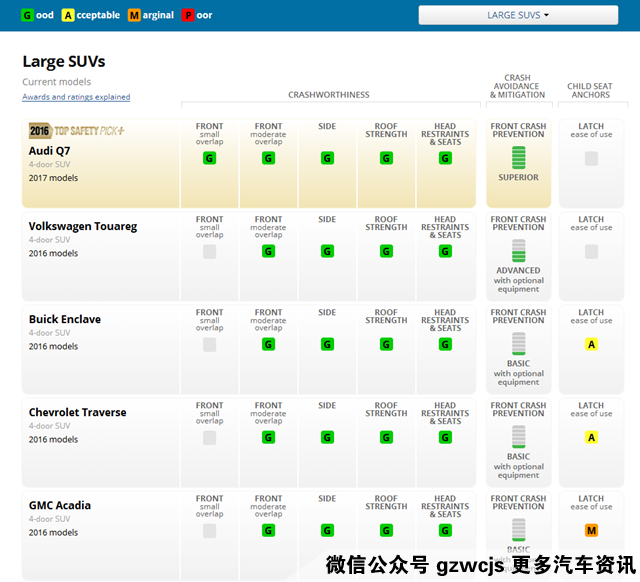Image resolution: width=640 pixels, height=582 pixels.
Task: Click the red Poor legend icon
Action: [188, 15]
